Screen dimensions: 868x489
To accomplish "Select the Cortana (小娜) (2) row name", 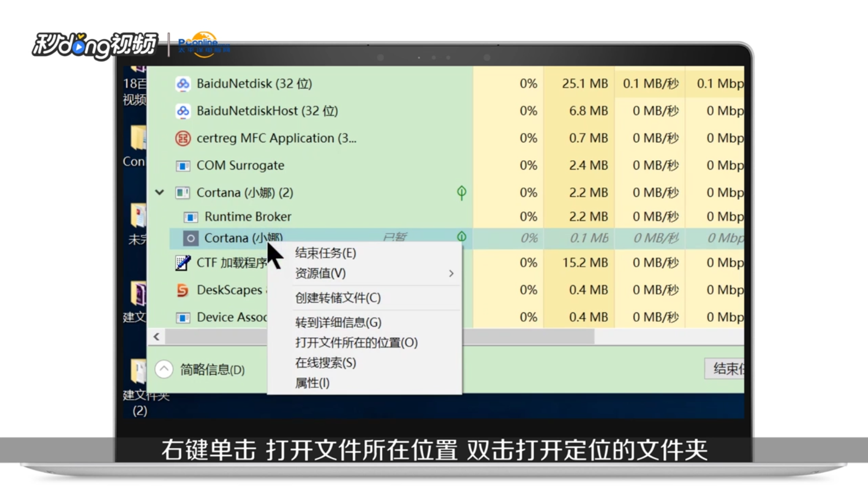I will 245,193.
